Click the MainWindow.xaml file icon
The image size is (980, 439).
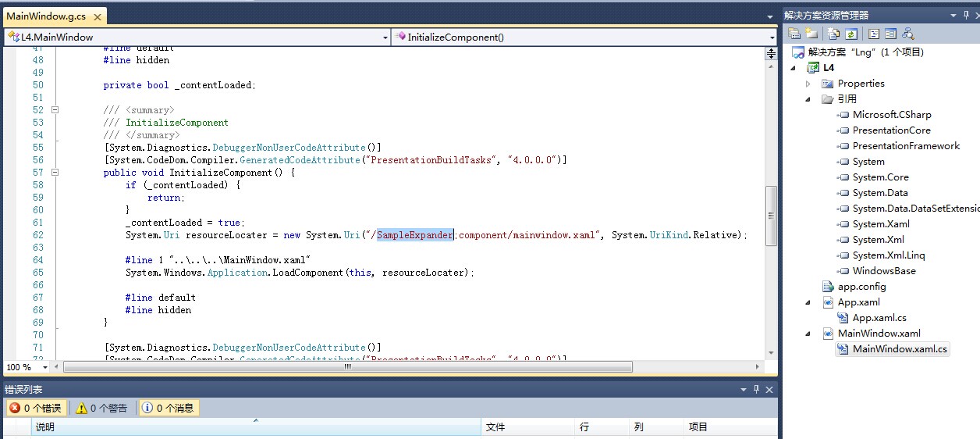tap(828, 334)
